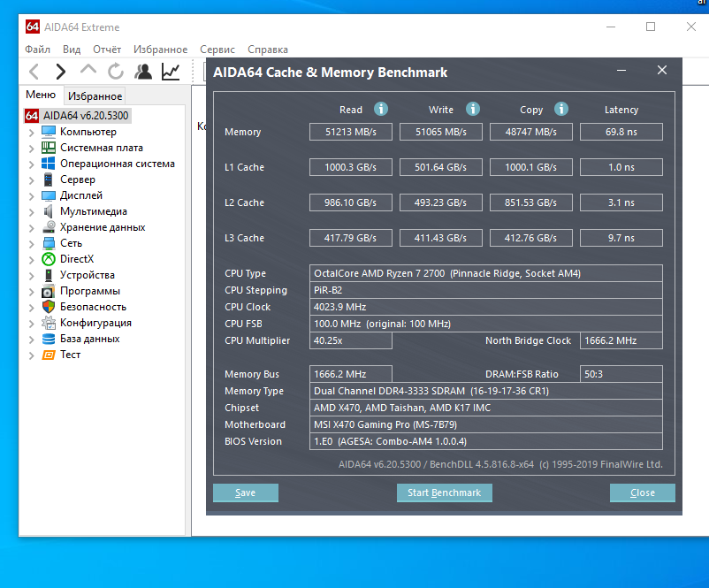Expand the Сеть tree node
This screenshot has height=588, width=709.
(31, 244)
